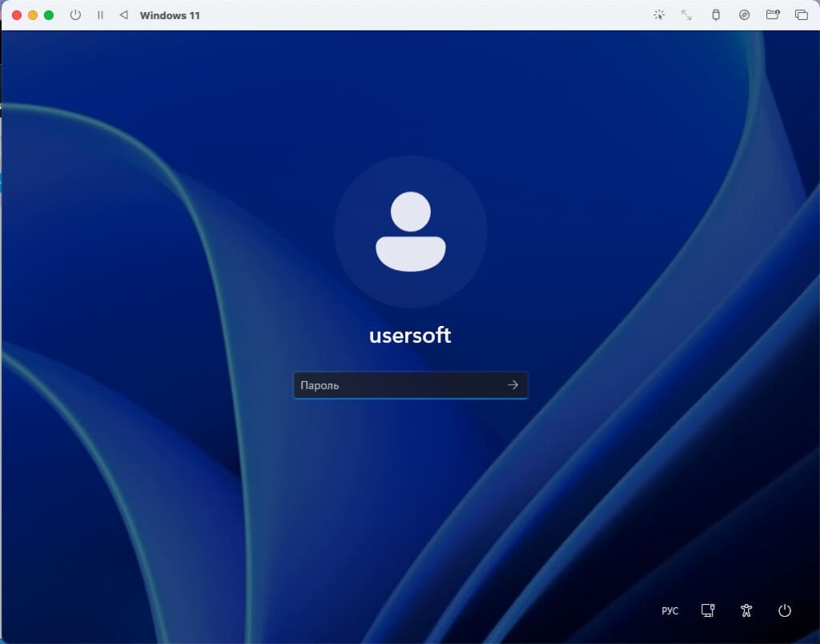
Task: Click the green fullscreen window button
Action: (x=49, y=15)
